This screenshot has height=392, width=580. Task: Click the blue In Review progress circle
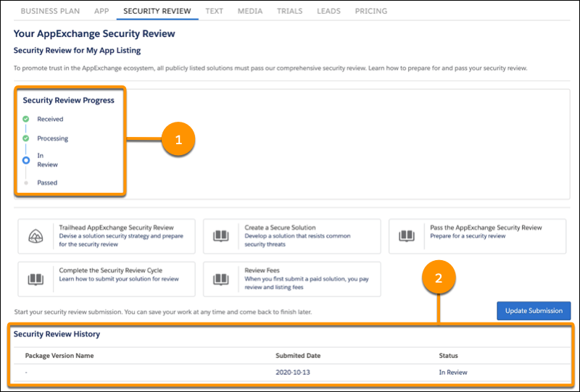tap(26, 160)
